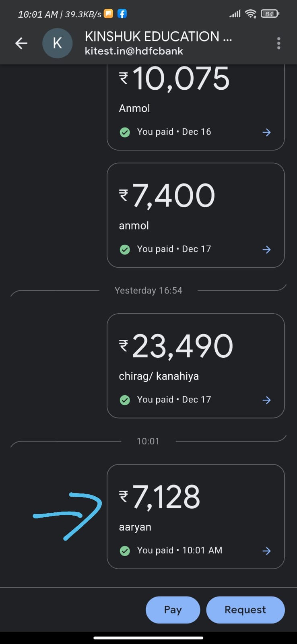Tap green success checkmark on Anmol payment
The width and height of the screenshot is (297, 644).
[125, 132]
